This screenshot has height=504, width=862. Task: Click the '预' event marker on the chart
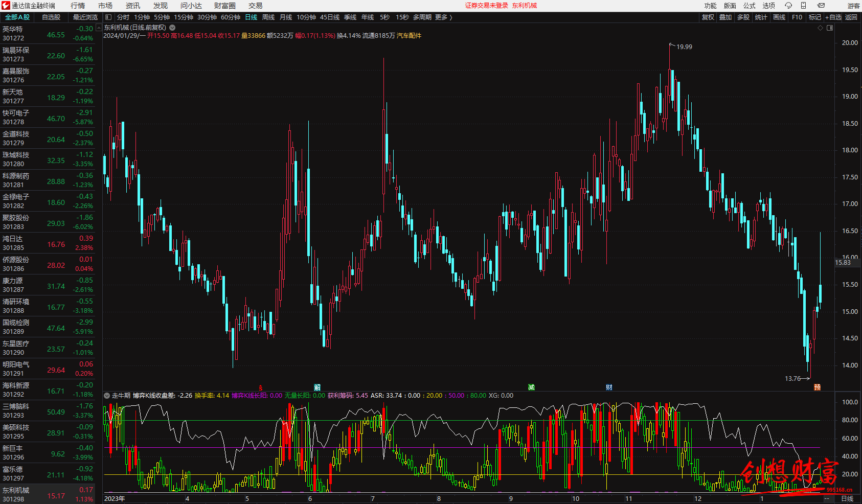click(817, 387)
